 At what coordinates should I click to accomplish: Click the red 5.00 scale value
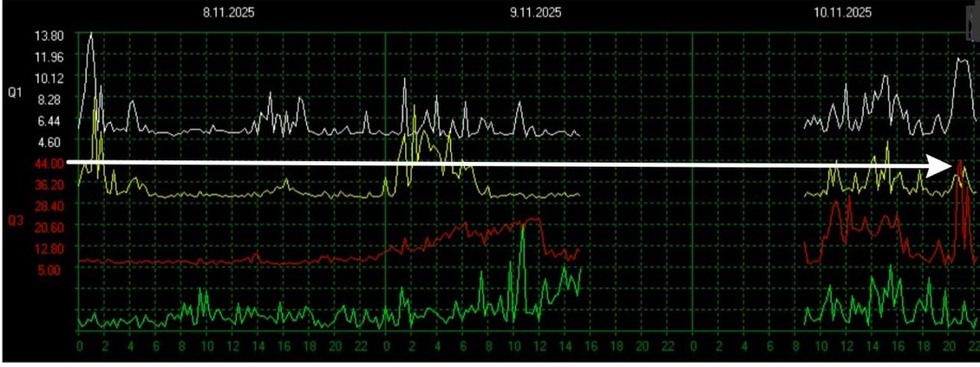[51, 269]
